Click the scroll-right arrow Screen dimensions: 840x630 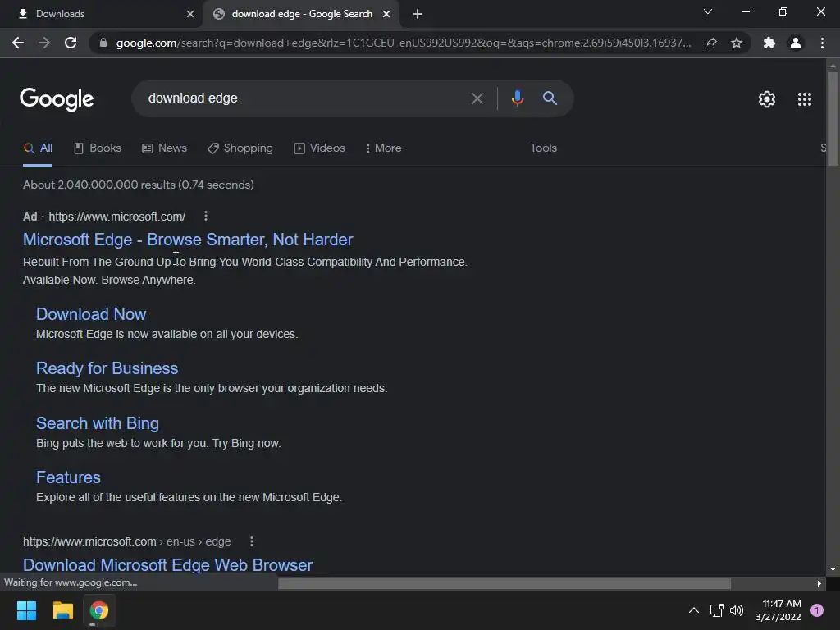pyautogui.click(x=819, y=583)
